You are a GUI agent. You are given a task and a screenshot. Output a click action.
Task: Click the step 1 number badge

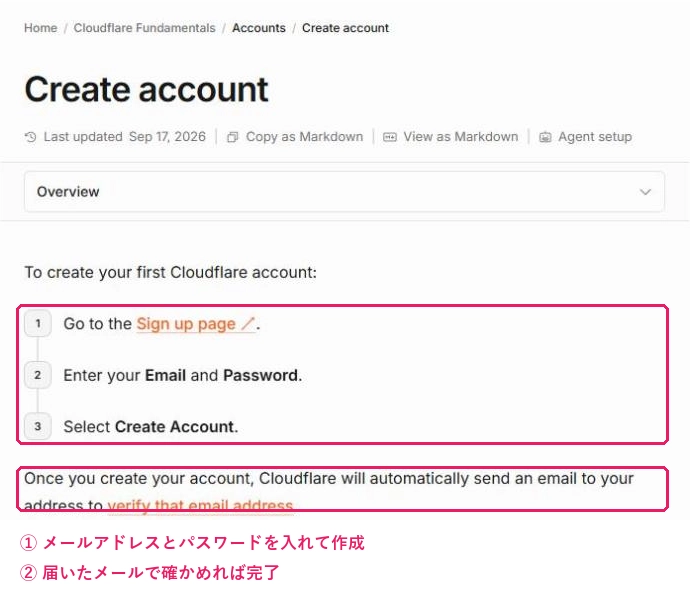click(38, 323)
